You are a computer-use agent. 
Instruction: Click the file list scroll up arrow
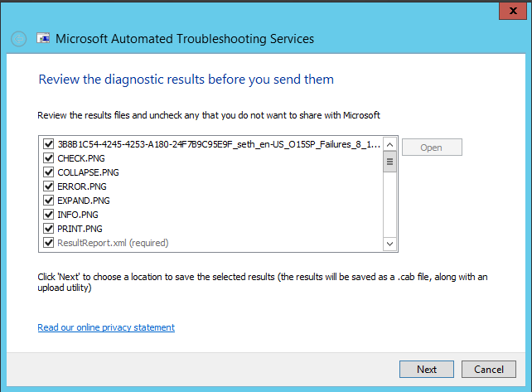coord(389,145)
